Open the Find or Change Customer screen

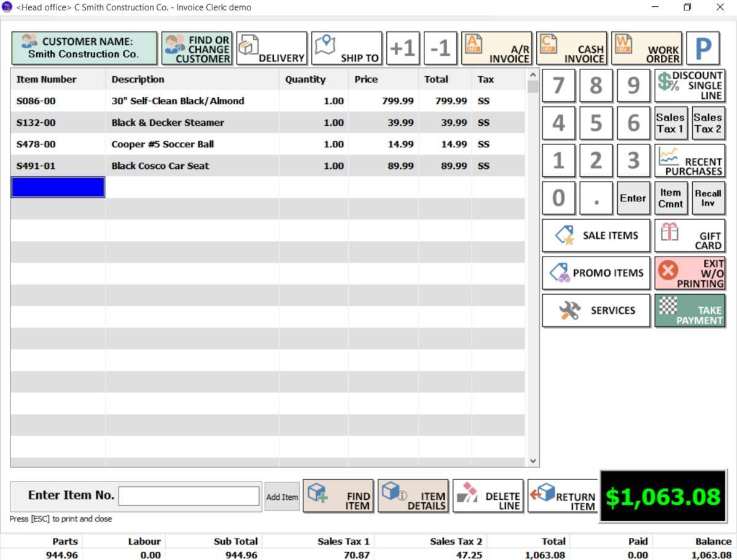point(197,48)
